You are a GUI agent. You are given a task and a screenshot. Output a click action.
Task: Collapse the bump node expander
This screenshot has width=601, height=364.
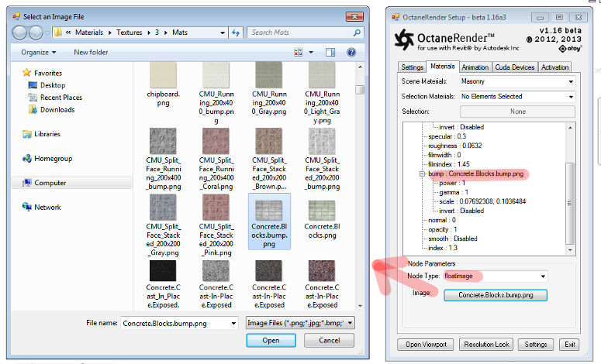pos(422,174)
